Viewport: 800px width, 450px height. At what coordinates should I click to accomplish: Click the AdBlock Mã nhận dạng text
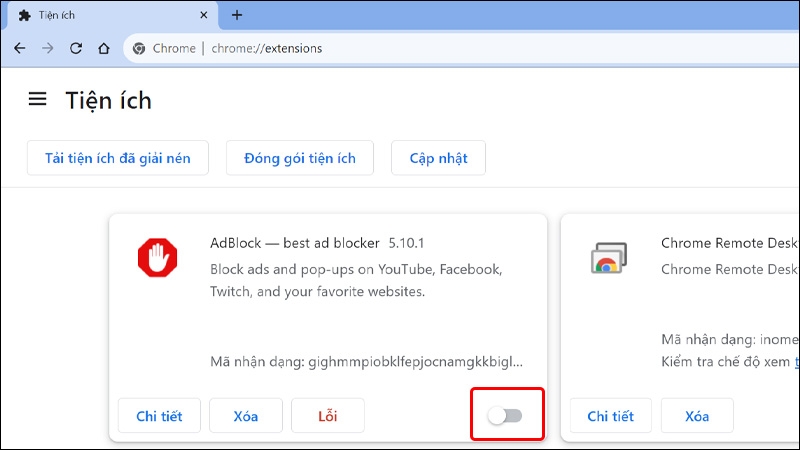[x=366, y=362]
